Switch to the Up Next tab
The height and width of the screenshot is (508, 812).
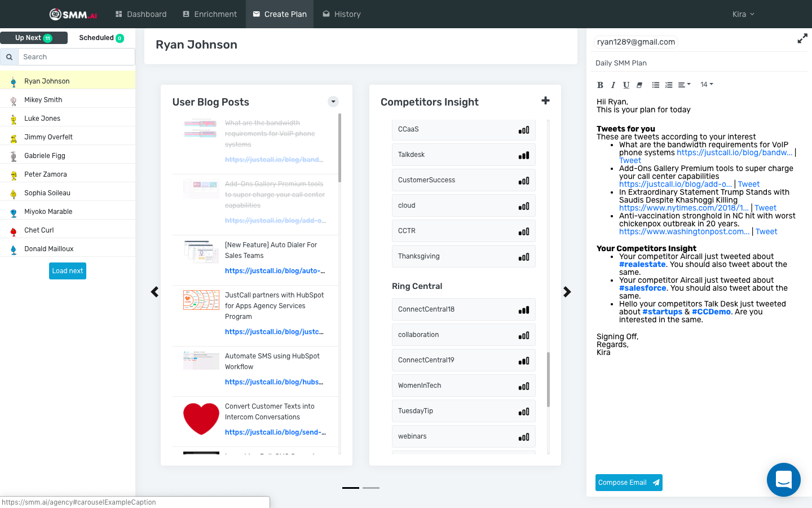[34, 38]
